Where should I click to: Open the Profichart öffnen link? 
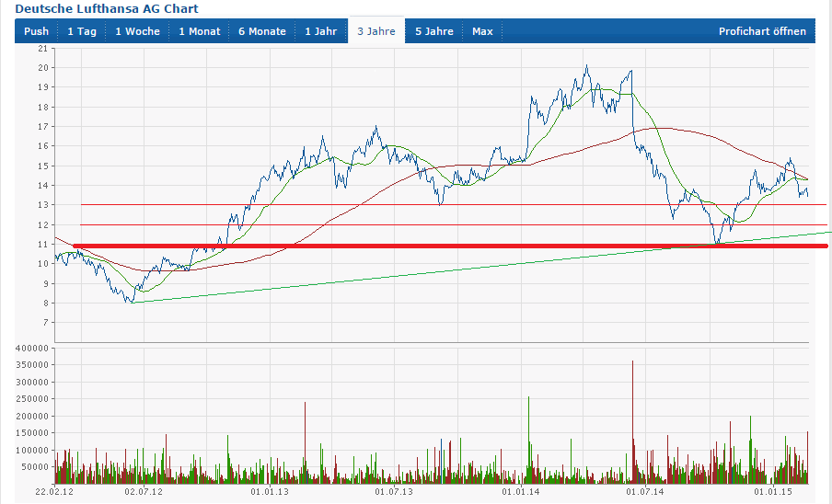[762, 31]
